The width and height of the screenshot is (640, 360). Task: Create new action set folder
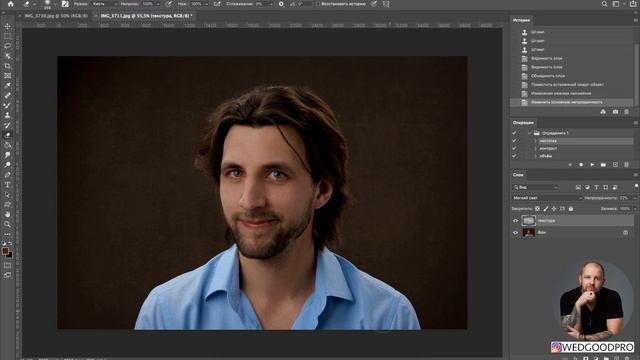pyautogui.click(x=603, y=164)
